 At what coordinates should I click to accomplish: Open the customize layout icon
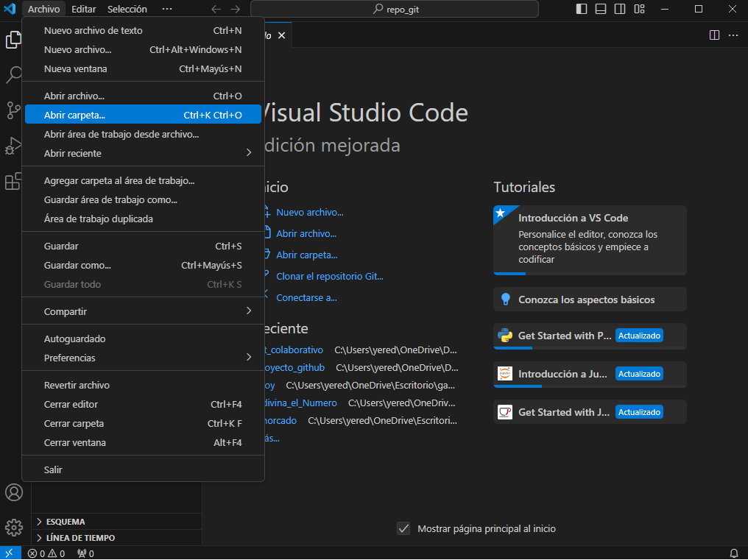coord(639,9)
